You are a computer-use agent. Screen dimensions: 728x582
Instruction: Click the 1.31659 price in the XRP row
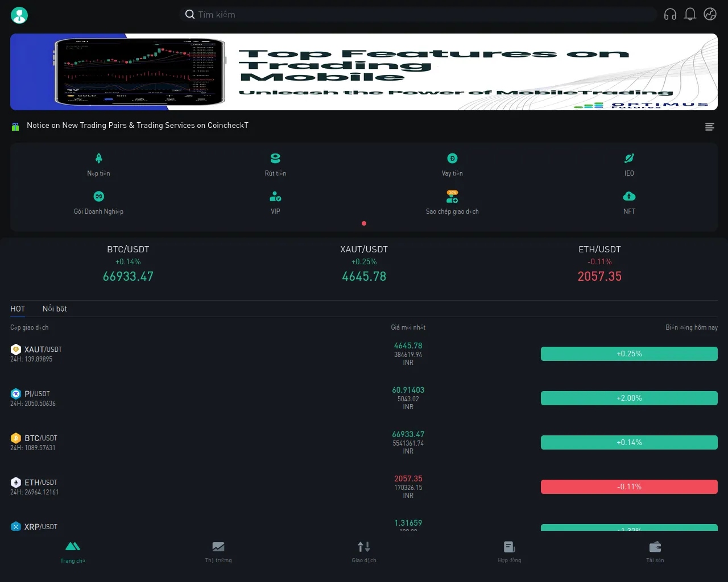pos(408,523)
